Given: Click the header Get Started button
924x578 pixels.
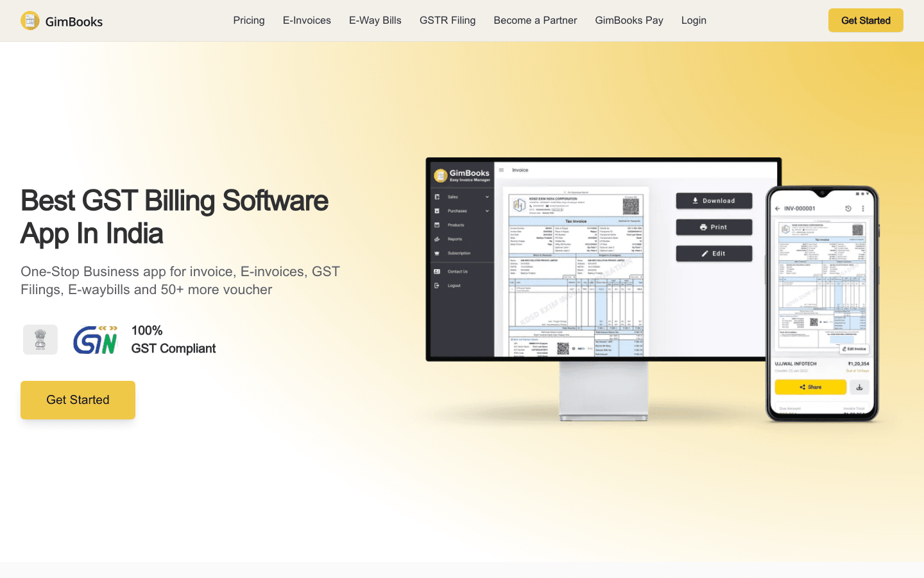Looking at the screenshot, I should click(x=866, y=21).
